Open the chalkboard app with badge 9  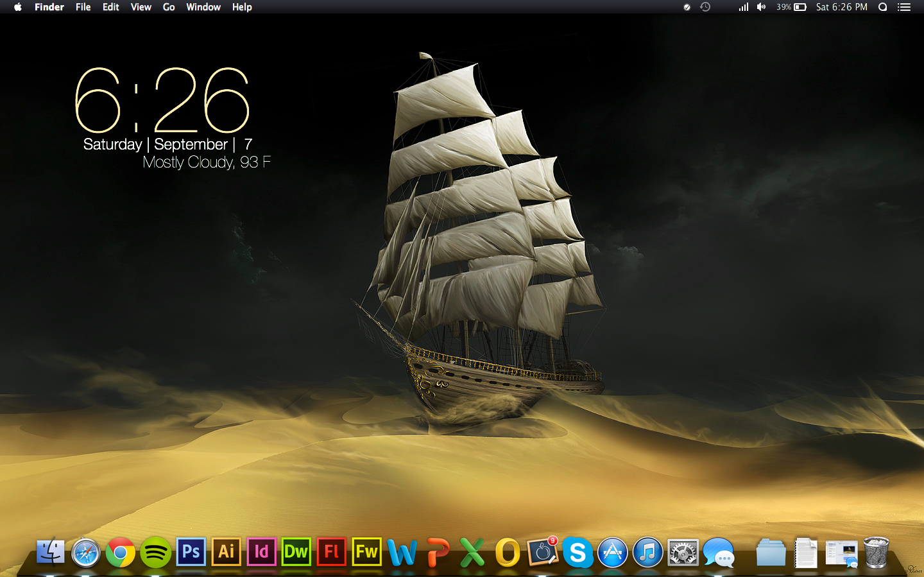543,551
